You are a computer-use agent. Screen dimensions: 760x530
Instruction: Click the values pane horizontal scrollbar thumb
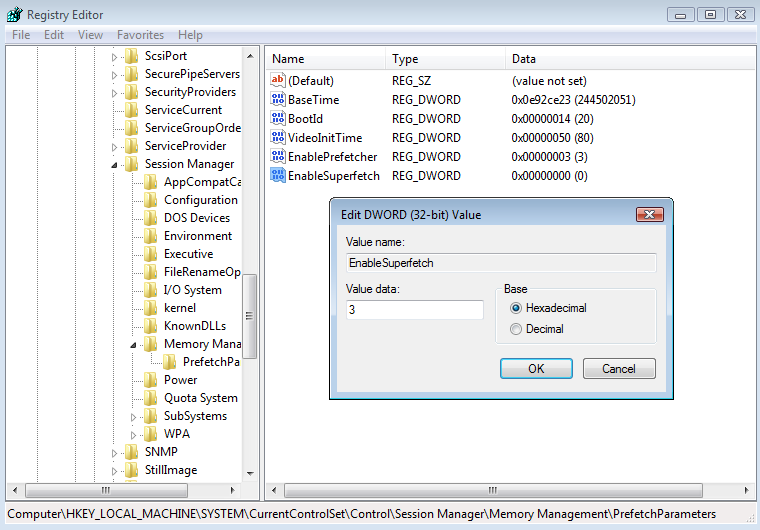tap(493, 490)
